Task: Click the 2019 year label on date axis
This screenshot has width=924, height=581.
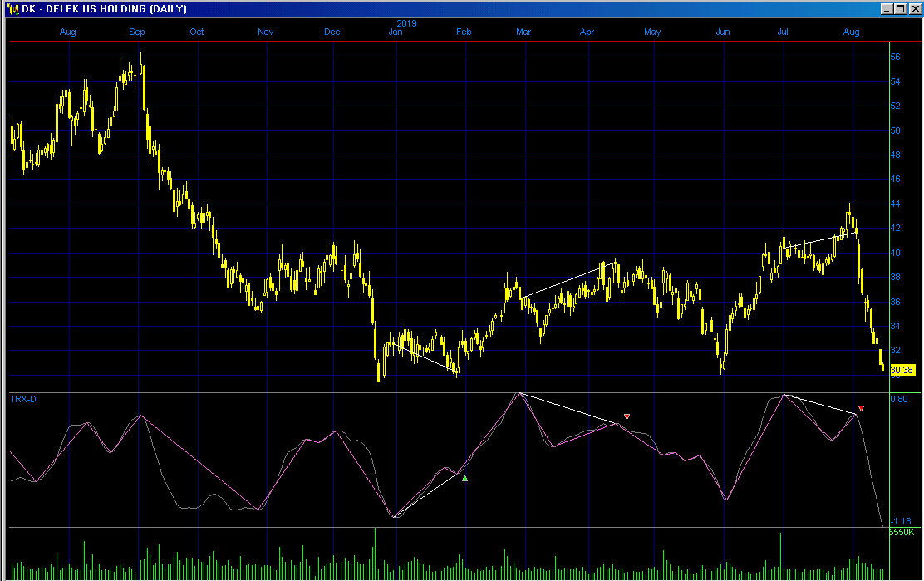Action: click(x=406, y=23)
